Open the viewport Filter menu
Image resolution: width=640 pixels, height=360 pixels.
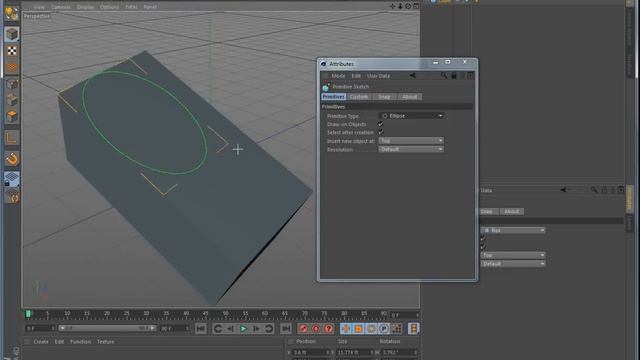(x=131, y=7)
